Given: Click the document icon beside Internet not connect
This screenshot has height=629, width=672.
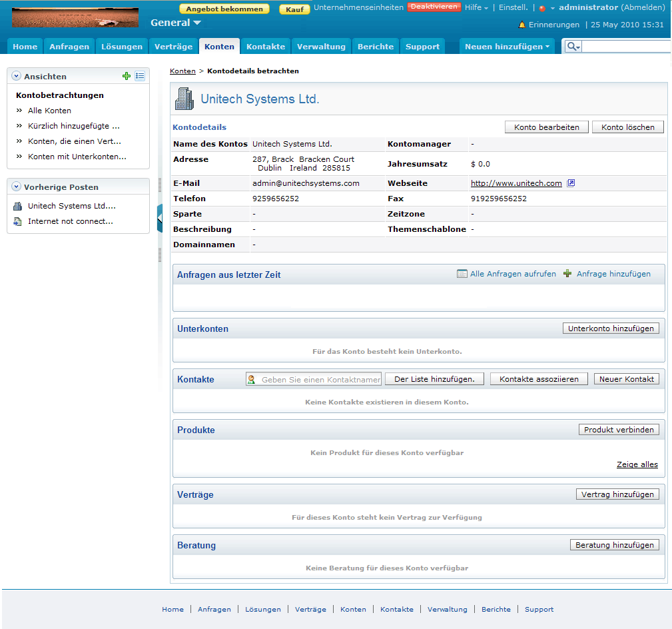Looking at the screenshot, I should [17, 221].
